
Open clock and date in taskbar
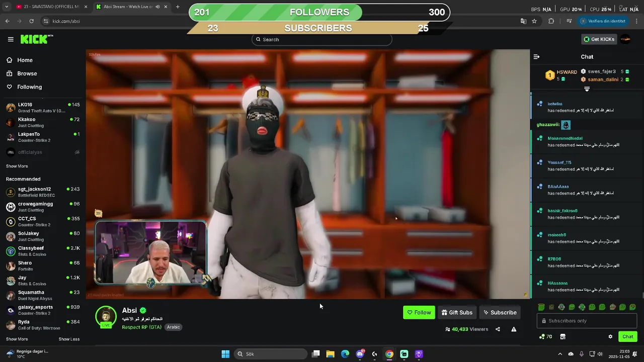coord(619,354)
